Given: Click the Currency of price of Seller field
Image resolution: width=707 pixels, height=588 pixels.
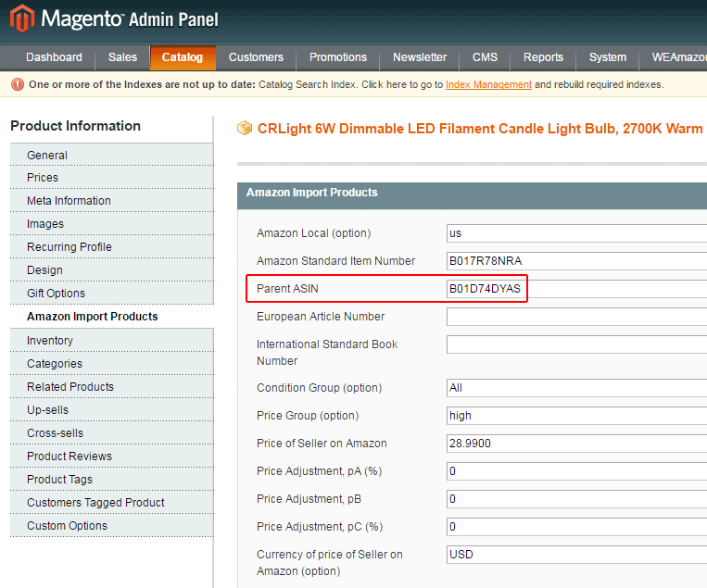Looking at the screenshot, I should pos(576,555).
